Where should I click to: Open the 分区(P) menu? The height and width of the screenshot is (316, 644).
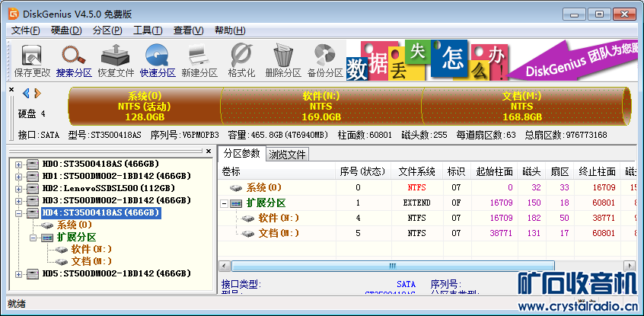click(x=107, y=30)
